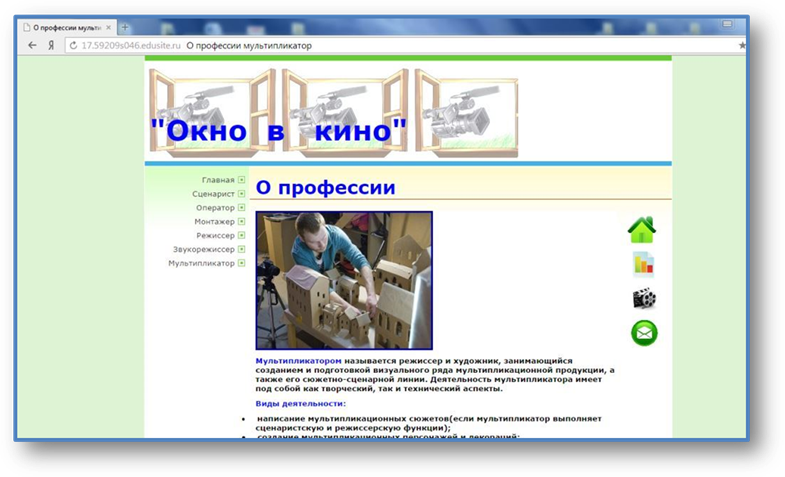
Task: Expand the plus box beside Сценарист
Action: pyautogui.click(x=241, y=194)
